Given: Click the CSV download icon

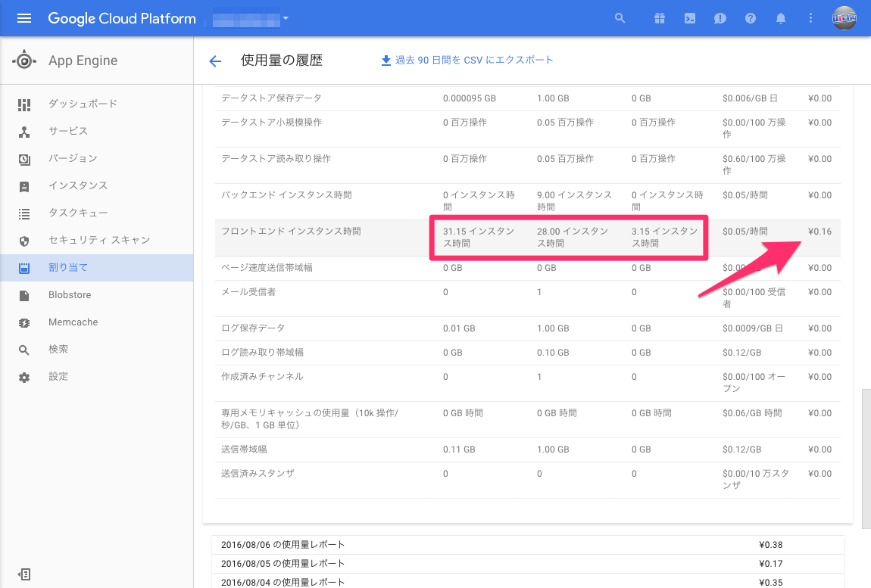Looking at the screenshot, I should point(386,60).
